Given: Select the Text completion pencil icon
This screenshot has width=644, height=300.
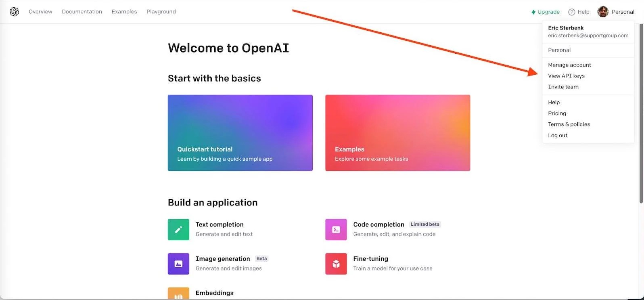Looking at the screenshot, I should [x=178, y=229].
